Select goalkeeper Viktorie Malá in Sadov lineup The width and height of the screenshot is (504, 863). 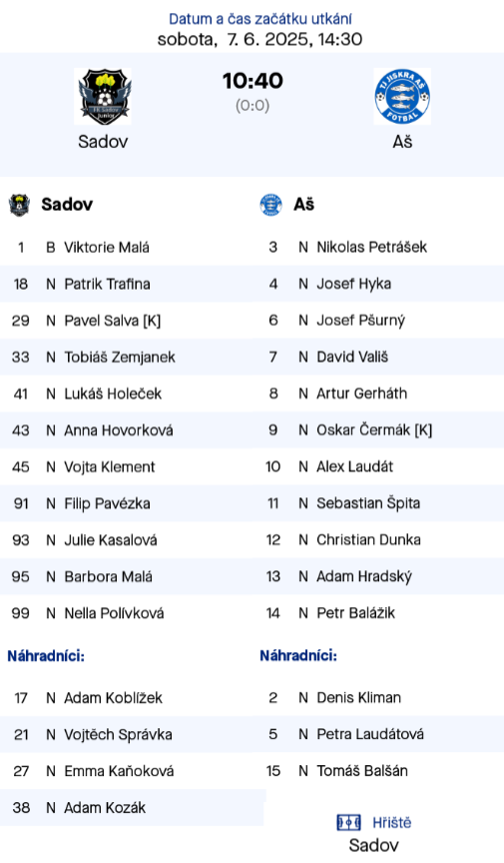[x=127, y=247]
